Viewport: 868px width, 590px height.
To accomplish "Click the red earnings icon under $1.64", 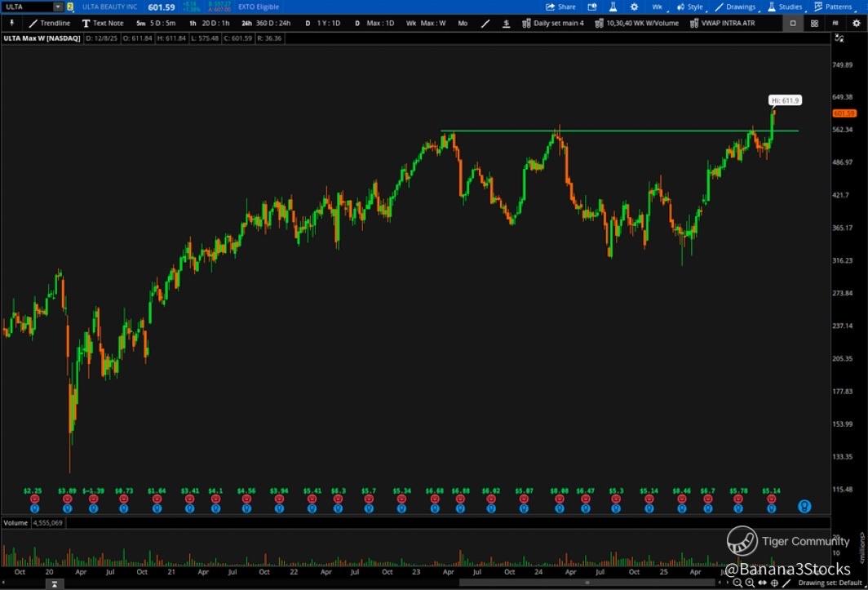I will 157,499.
